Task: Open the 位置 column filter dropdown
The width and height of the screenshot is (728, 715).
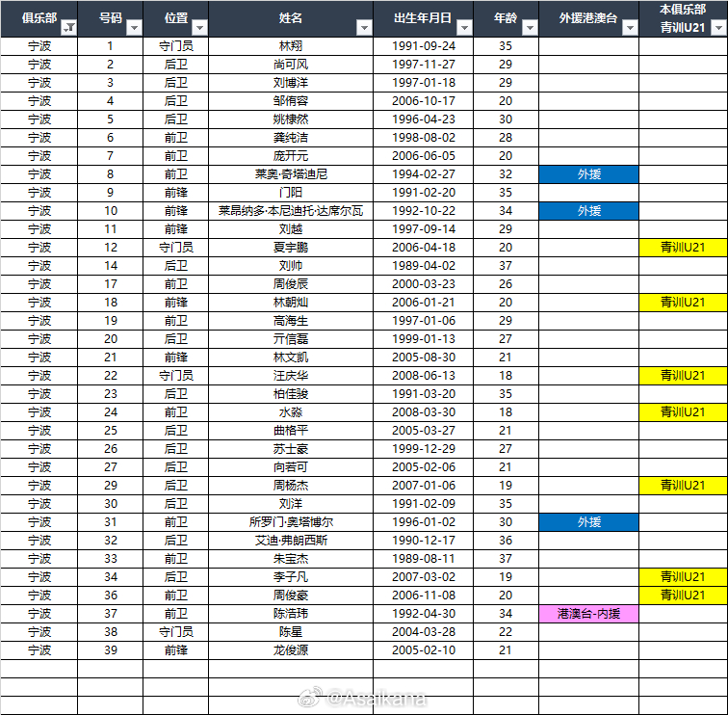Action: [x=199, y=28]
